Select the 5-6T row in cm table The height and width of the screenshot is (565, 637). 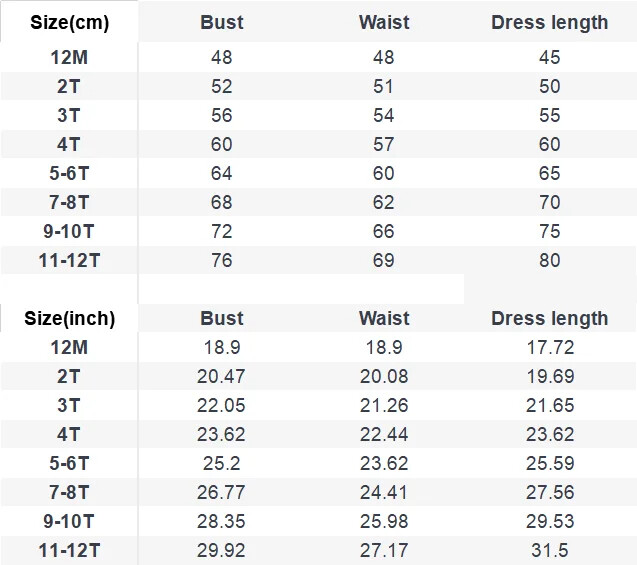(318, 173)
